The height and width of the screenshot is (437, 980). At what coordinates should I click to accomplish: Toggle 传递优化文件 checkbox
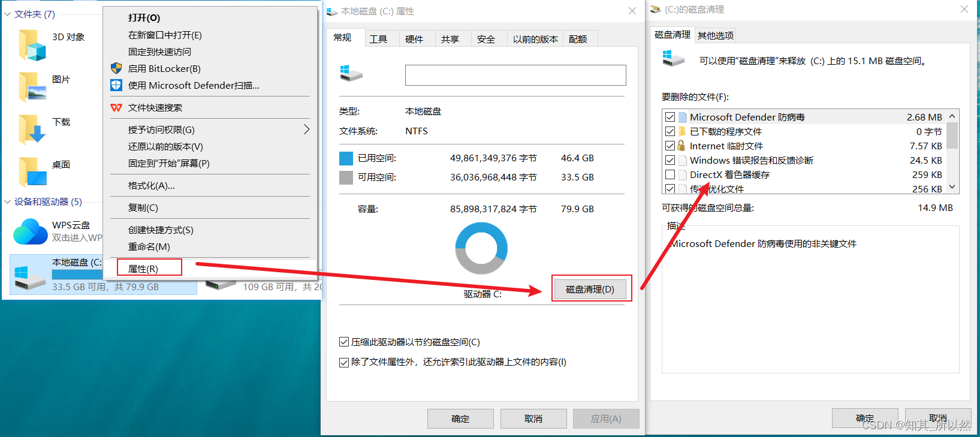click(670, 189)
